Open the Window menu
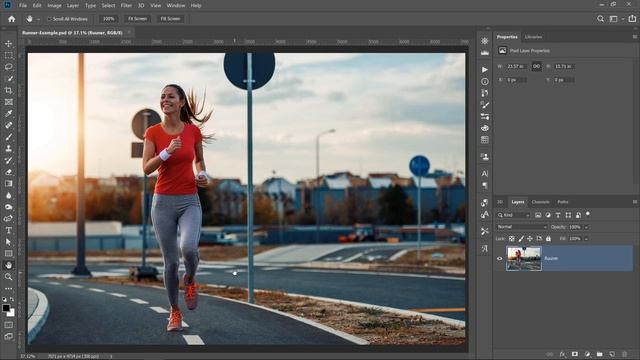This screenshot has width=640, height=360. coord(176,6)
